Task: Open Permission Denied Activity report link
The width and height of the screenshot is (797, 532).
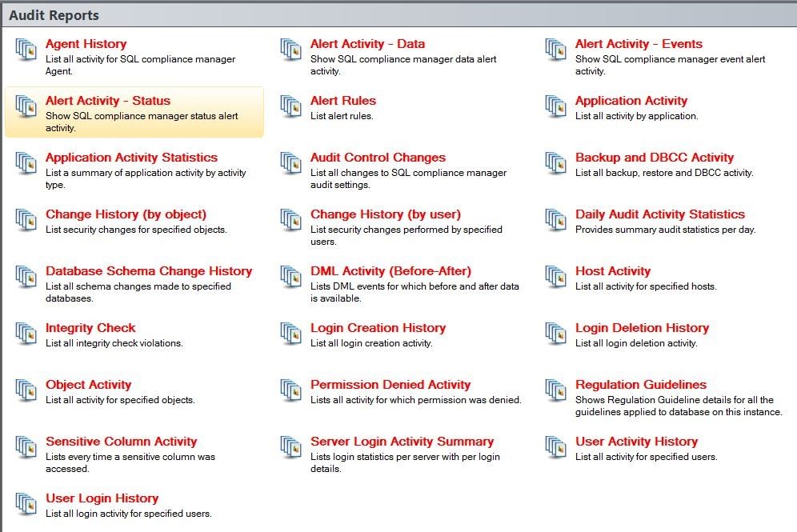Action: click(390, 386)
